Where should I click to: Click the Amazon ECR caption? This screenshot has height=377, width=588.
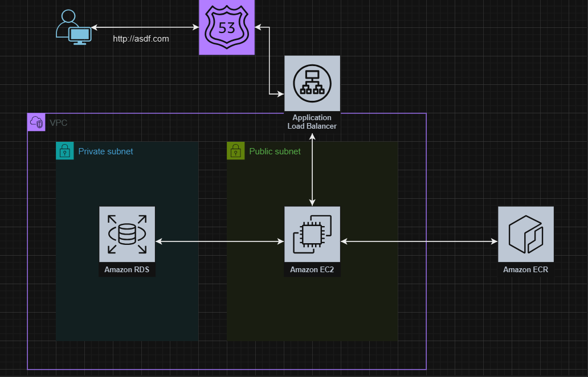tap(525, 269)
